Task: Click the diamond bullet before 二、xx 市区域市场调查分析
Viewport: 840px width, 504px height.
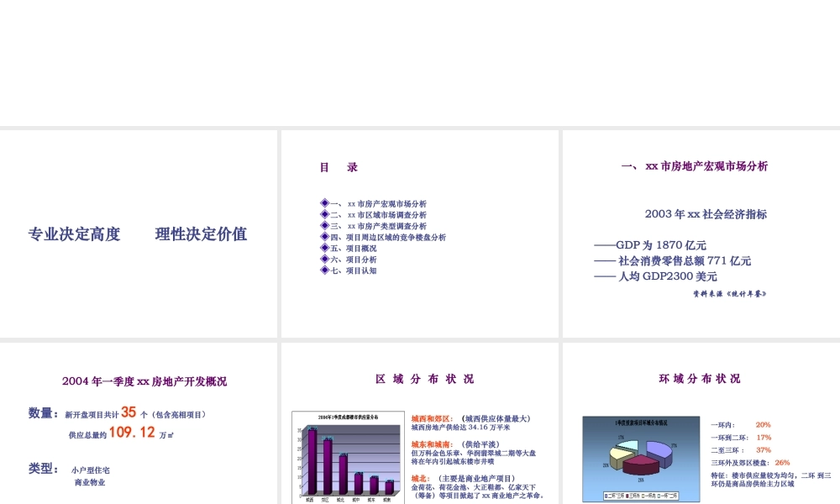Action: 324,213
